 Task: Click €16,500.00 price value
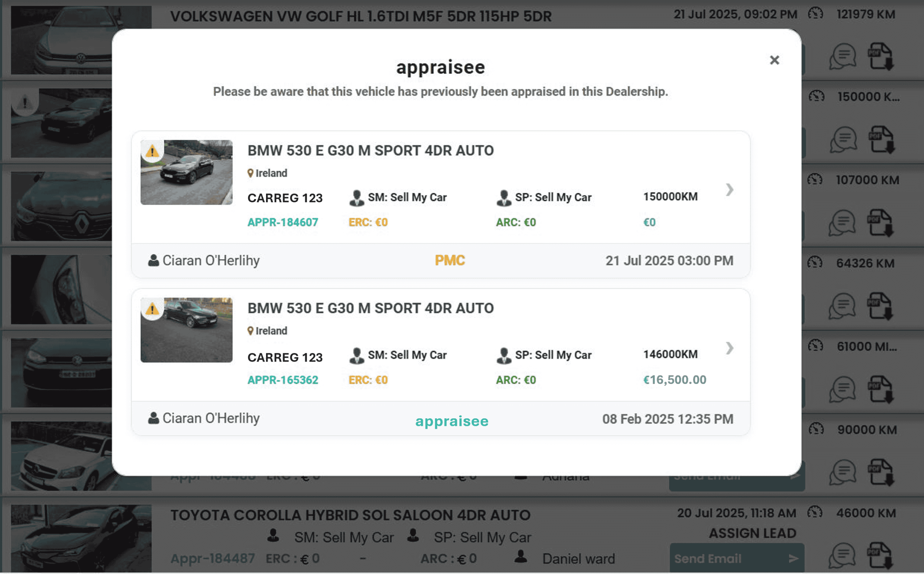675,380
